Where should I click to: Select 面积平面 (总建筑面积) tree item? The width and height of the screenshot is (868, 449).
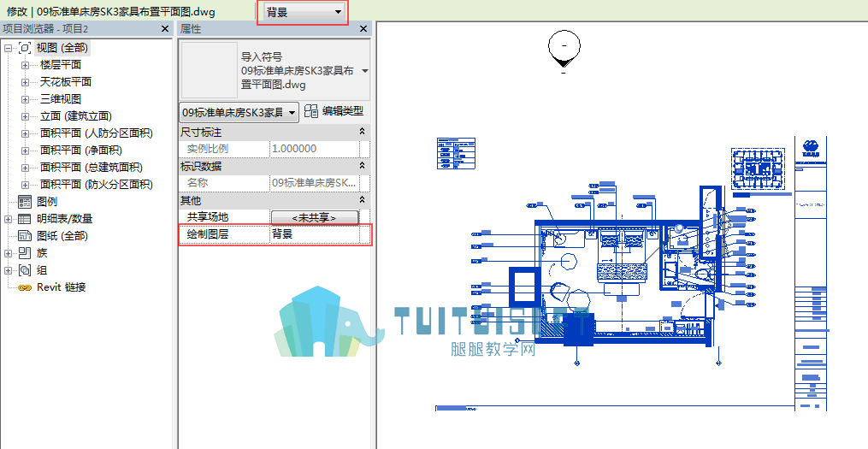click(92, 167)
